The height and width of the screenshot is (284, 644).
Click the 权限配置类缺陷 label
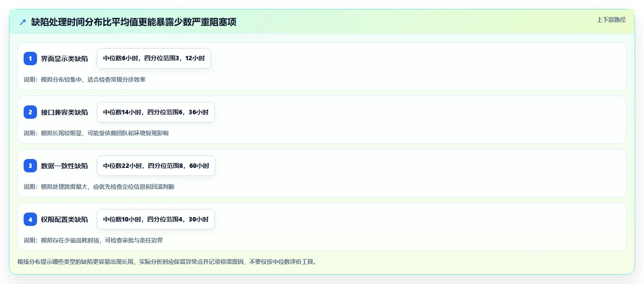64,219
